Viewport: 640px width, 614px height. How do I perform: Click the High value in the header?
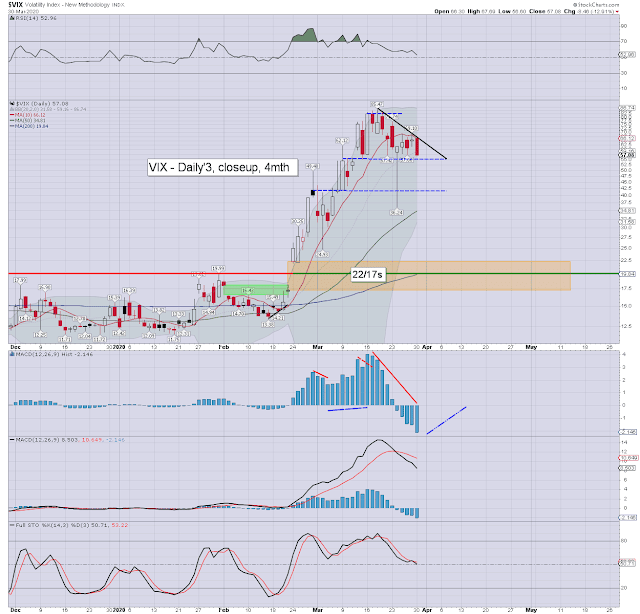[x=488, y=11]
